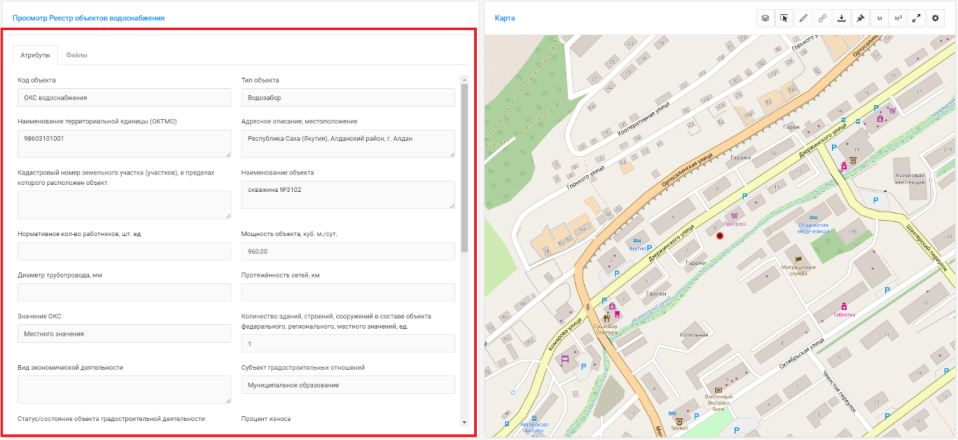Select the Атрибуты tab
The image size is (958, 440).
point(35,55)
